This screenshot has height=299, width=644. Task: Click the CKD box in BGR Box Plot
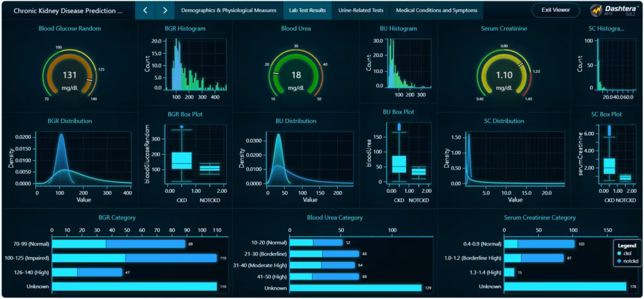(182, 160)
